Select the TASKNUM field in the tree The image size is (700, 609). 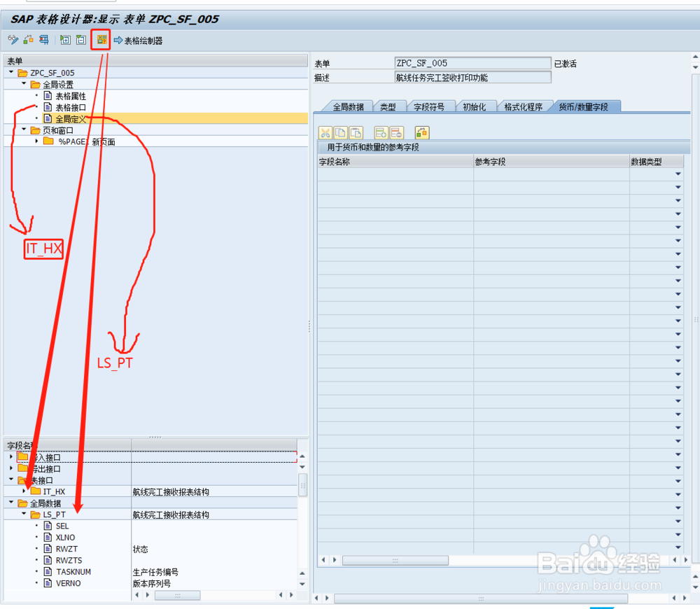pos(74,572)
